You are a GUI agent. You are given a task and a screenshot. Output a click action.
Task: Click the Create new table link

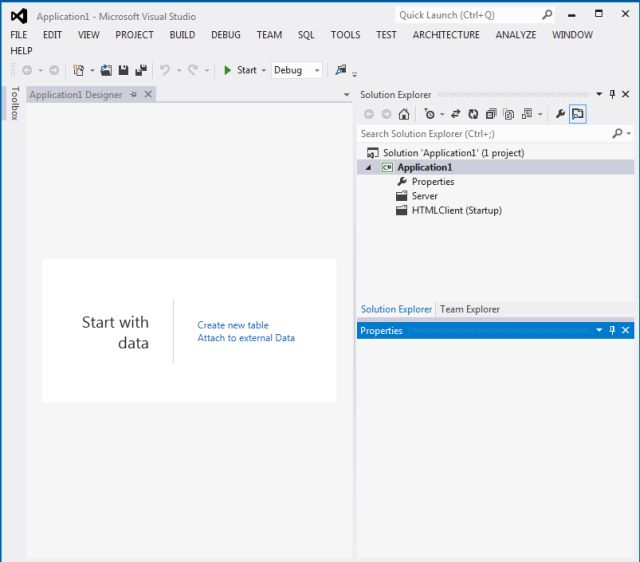[x=233, y=325]
